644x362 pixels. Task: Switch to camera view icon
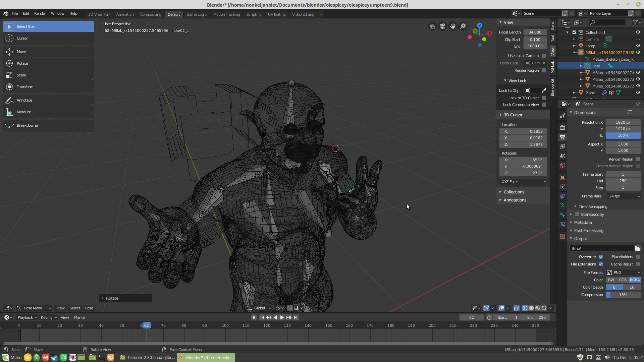pyautogui.click(x=442, y=26)
